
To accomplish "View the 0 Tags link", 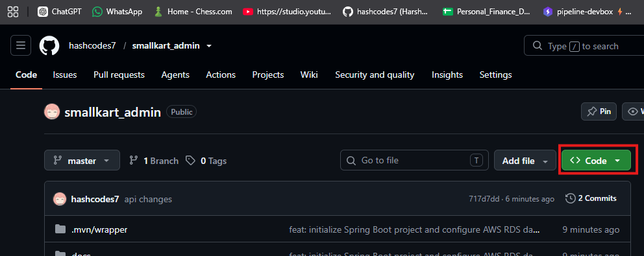I will [206, 161].
